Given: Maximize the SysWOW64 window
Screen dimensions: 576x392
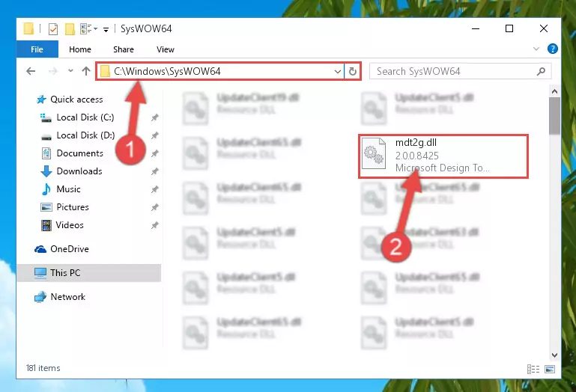Looking at the screenshot, I should tap(509, 28).
